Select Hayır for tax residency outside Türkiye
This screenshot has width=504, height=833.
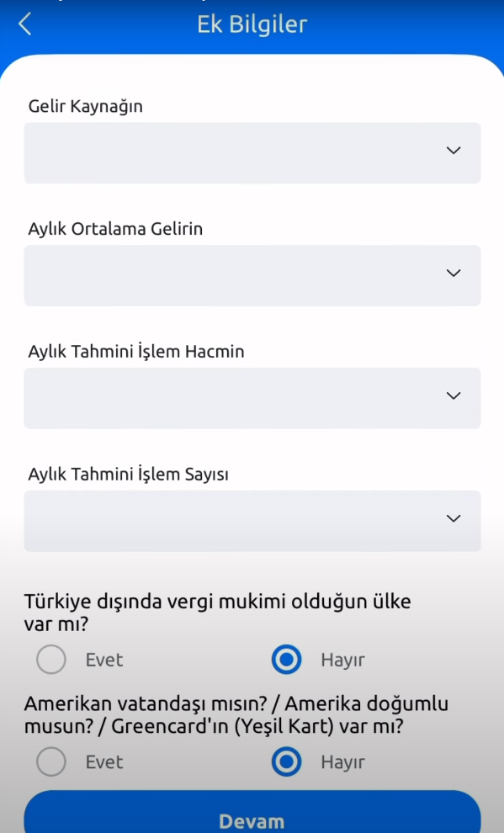(286, 660)
